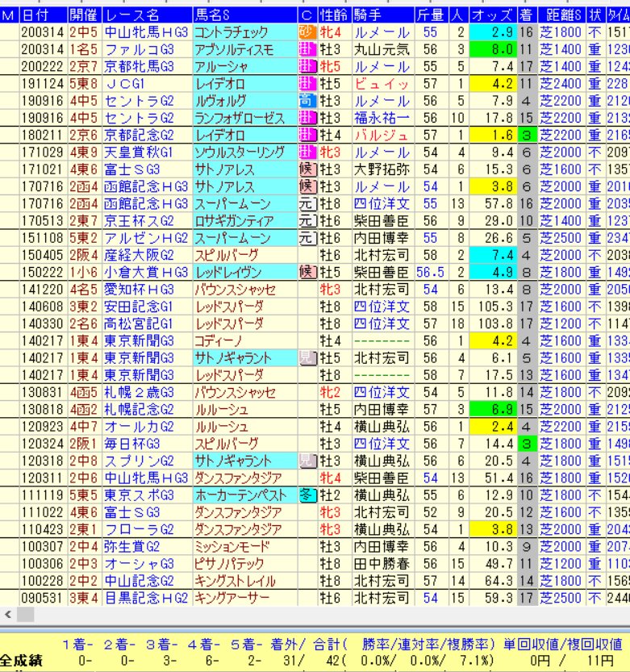This screenshot has height=672, width=630.
Task: Select horse name ピサノパテック
Action: click(x=229, y=564)
